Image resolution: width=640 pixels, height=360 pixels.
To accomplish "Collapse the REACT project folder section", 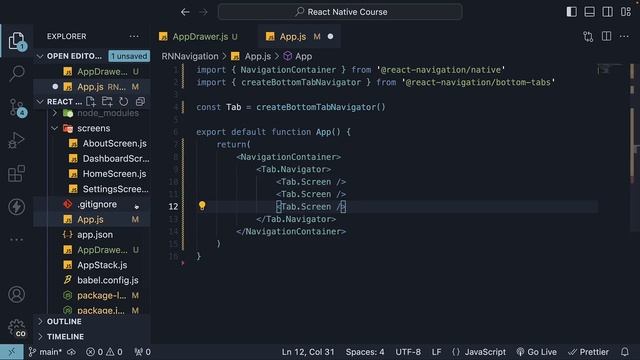I will tap(40, 102).
